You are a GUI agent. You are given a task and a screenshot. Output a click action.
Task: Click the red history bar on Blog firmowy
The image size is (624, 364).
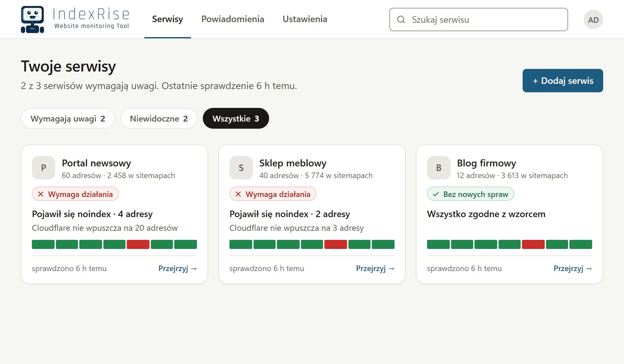click(x=533, y=244)
